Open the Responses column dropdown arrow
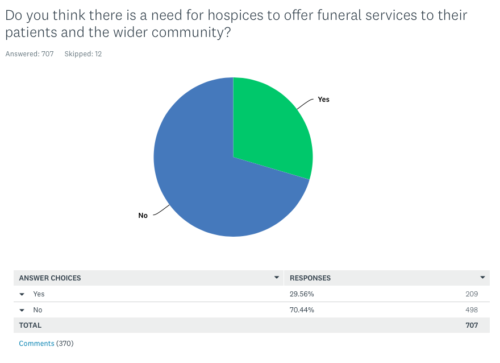500x363 pixels. [x=482, y=277]
